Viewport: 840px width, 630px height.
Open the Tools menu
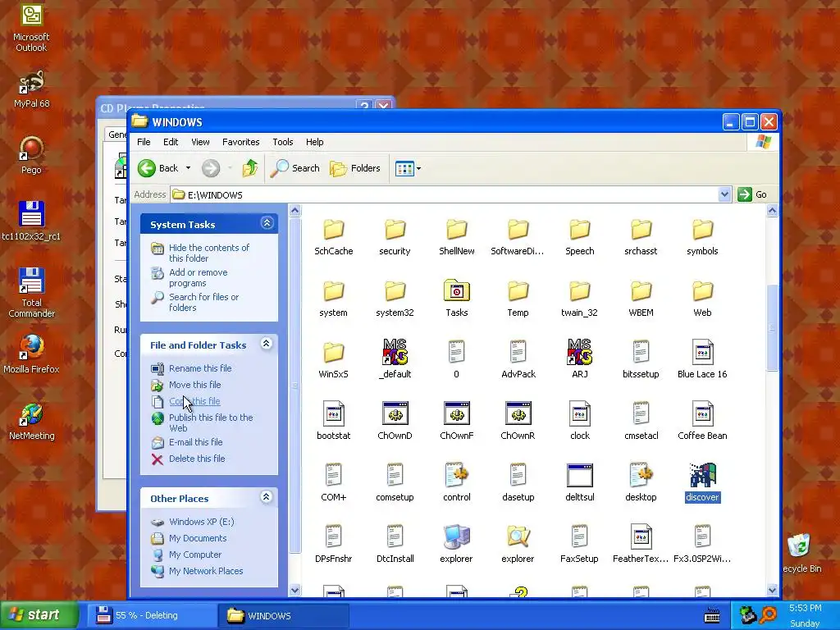click(x=282, y=142)
